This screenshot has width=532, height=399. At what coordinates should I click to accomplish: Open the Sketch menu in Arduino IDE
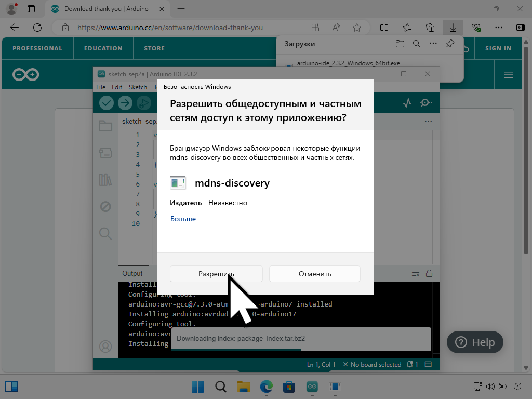138,87
